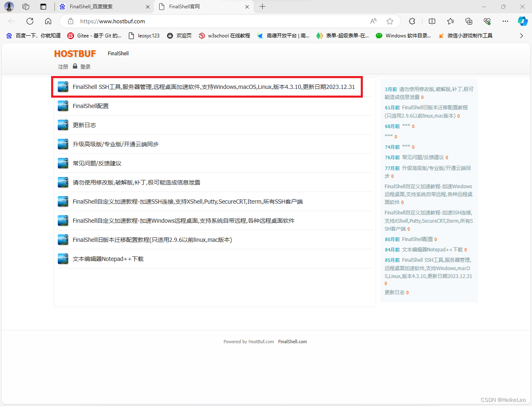This screenshot has height=406, width=532.
Task: Click the new tab plus button
Action: pos(262,7)
